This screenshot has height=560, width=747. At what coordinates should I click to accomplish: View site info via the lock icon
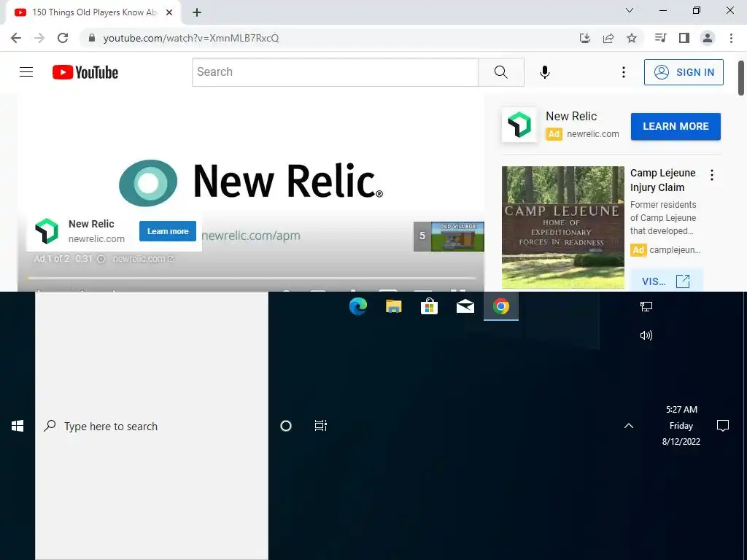click(x=92, y=38)
